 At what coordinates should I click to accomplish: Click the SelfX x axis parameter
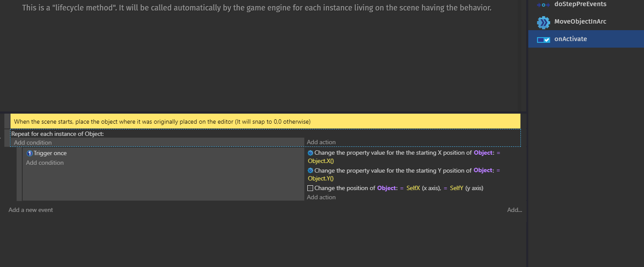point(413,188)
